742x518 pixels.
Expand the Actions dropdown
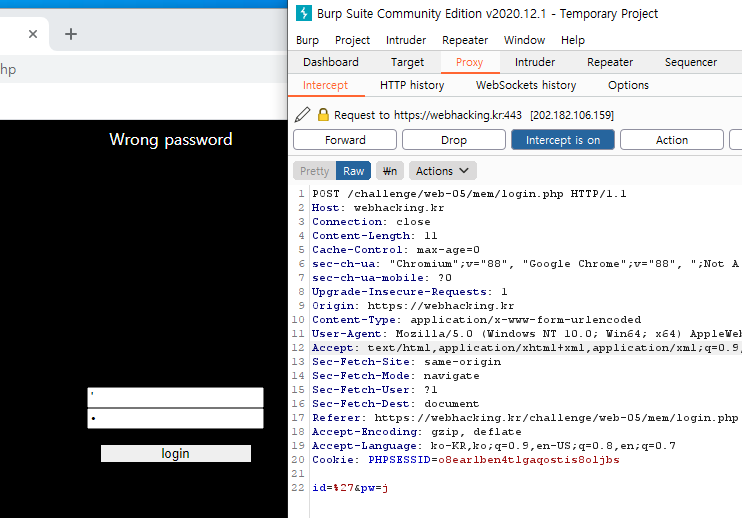pos(442,171)
